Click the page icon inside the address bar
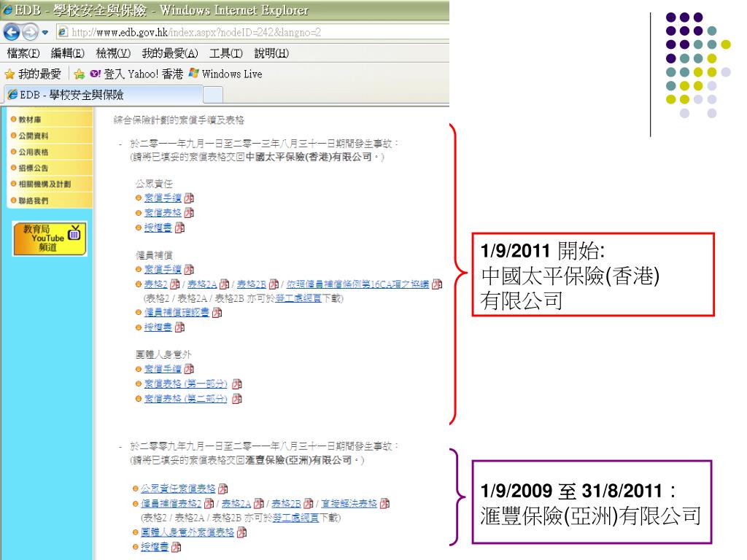This screenshot has height=560, width=747. click(63, 32)
